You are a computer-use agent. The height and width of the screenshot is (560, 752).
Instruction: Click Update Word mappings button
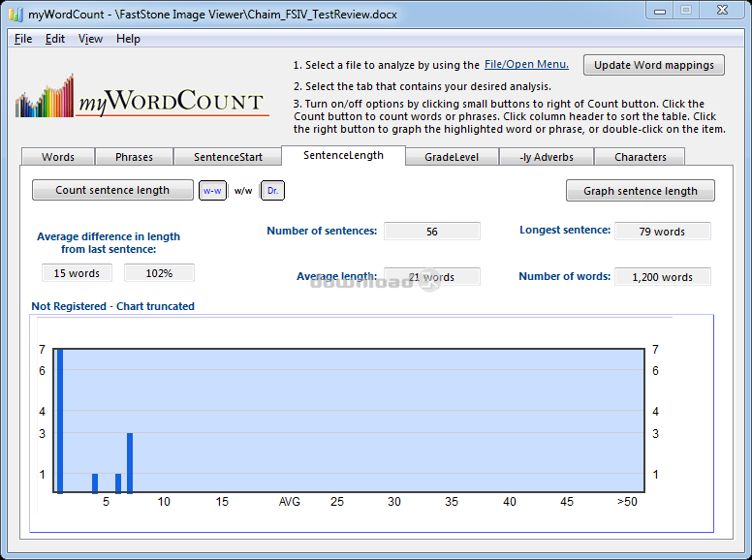click(654, 65)
